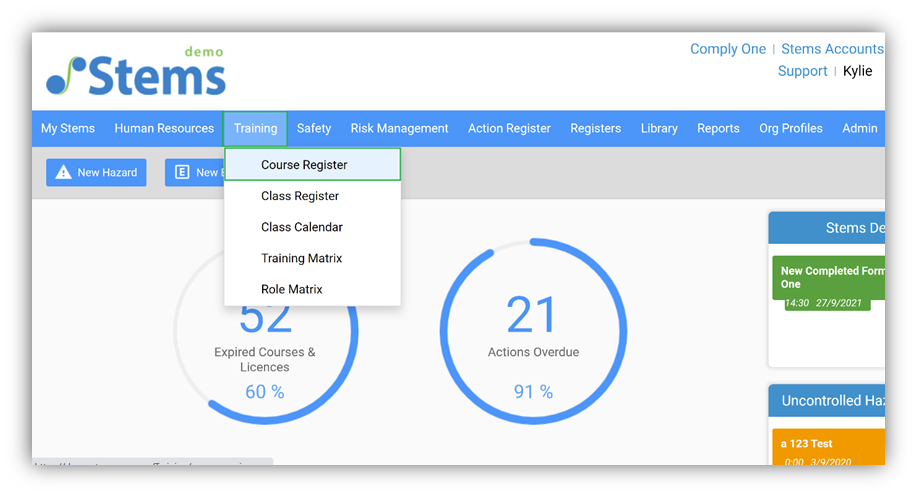Open the Reports navigation item
This screenshot has height=497, width=917.
[x=718, y=129]
